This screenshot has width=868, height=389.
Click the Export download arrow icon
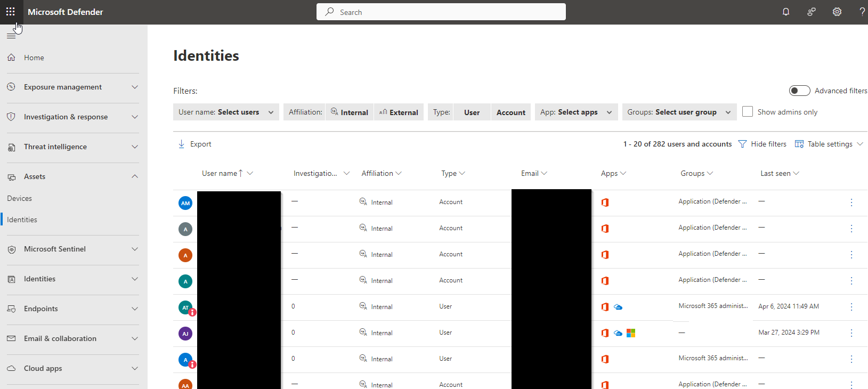click(x=181, y=144)
